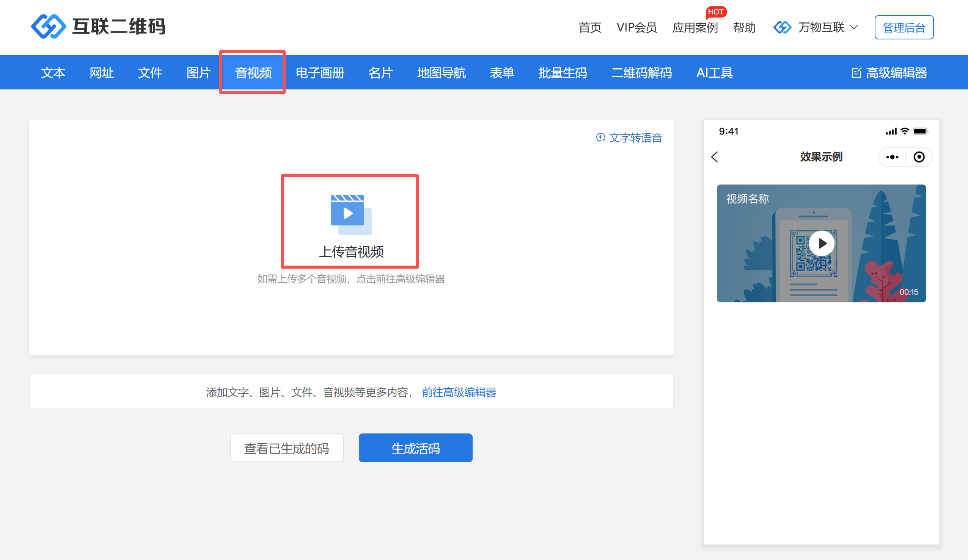This screenshot has height=560, width=968.
Task: Open three-dots menu in phone preview
Action: pyautogui.click(x=892, y=157)
